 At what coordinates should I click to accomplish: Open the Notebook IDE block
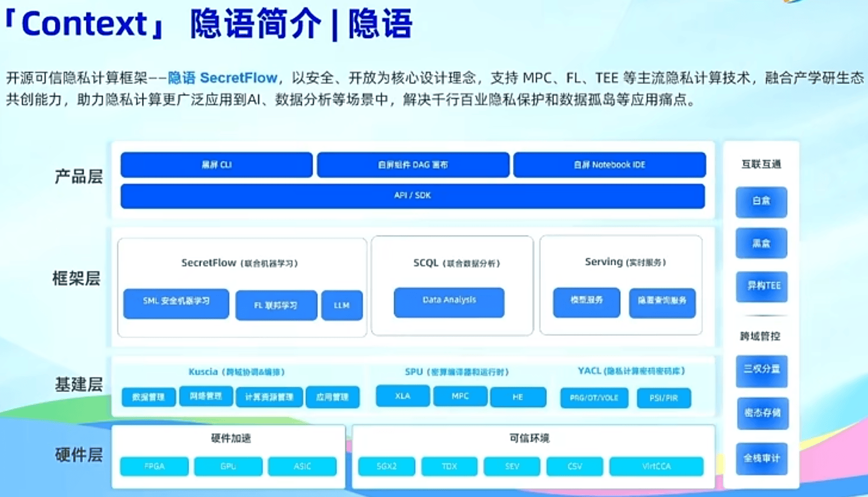coord(610,165)
